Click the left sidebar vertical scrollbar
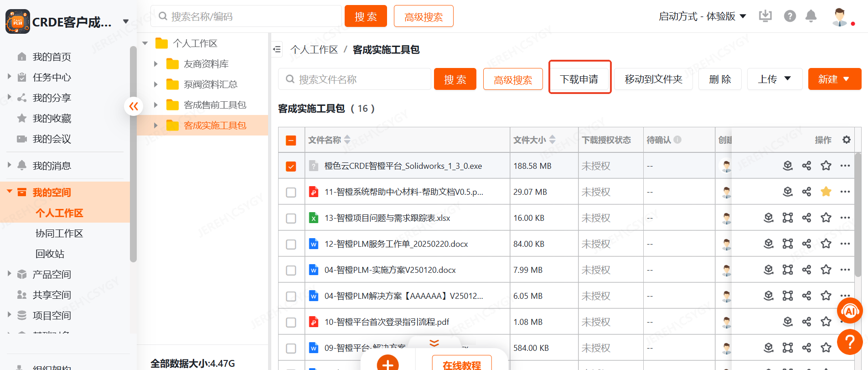This screenshot has width=868, height=370. tap(133, 155)
